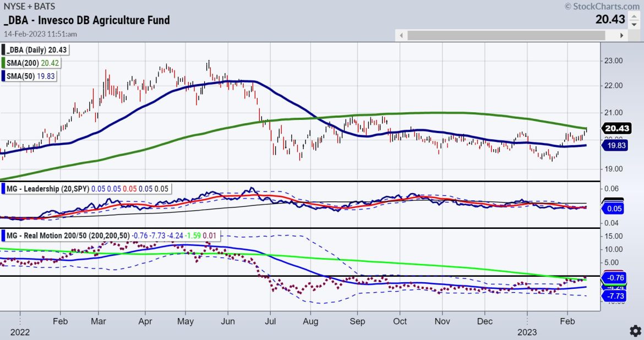This screenshot has width=644, height=340.
Task: Click the 19.83 SMA(50) price flag
Action: click(616, 145)
